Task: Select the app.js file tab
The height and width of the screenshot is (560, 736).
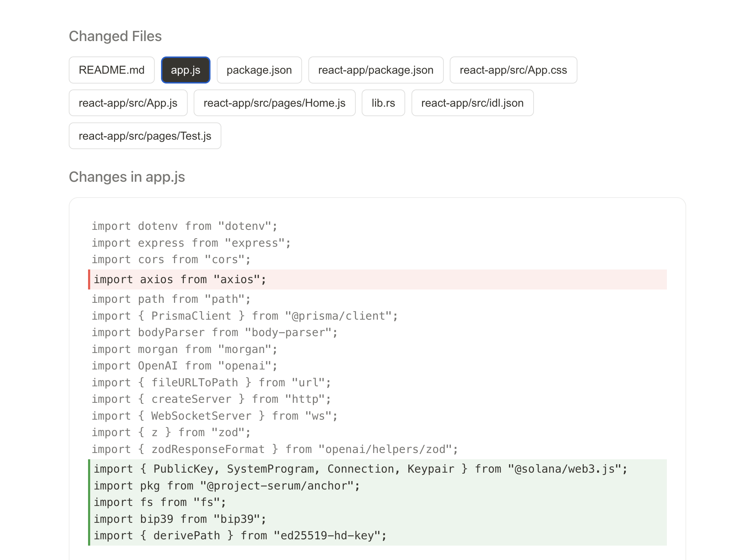Action: tap(186, 70)
